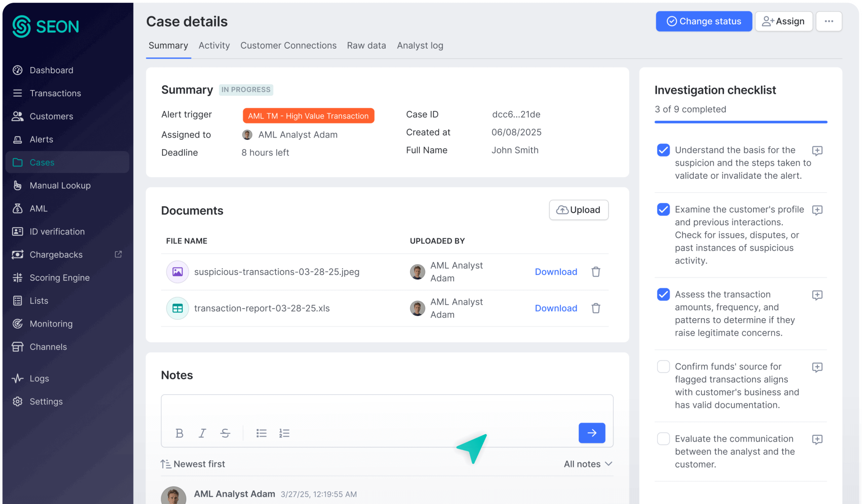
Task: Check 'Evaluate the communication' checklist box
Action: (x=663, y=439)
